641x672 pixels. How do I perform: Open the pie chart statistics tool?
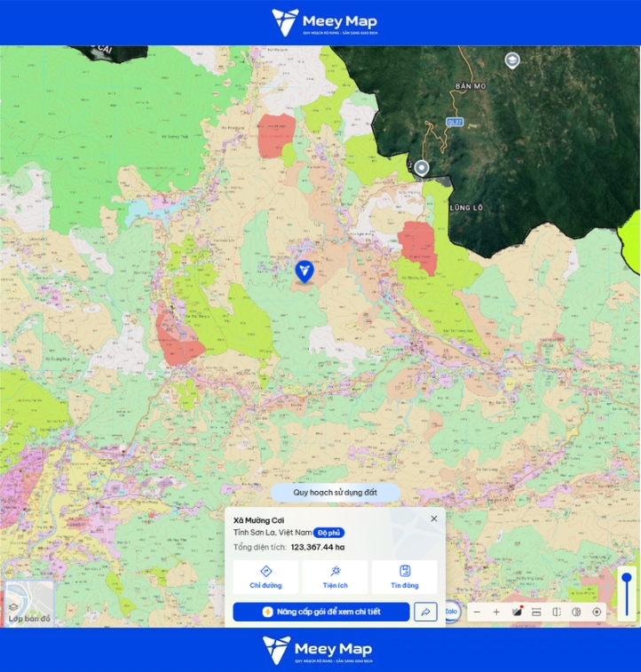(x=576, y=612)
